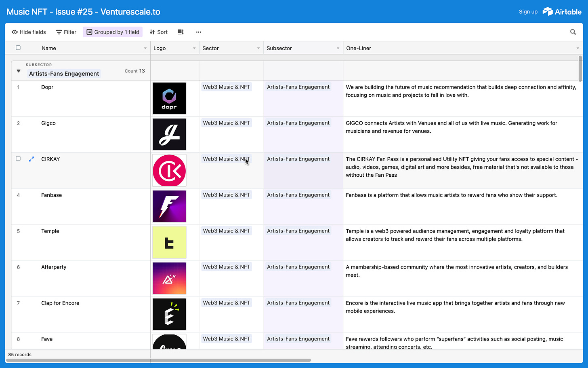
Task: Open the Clap for Encore logo thumbnail
Action: (x=169, y=314)
